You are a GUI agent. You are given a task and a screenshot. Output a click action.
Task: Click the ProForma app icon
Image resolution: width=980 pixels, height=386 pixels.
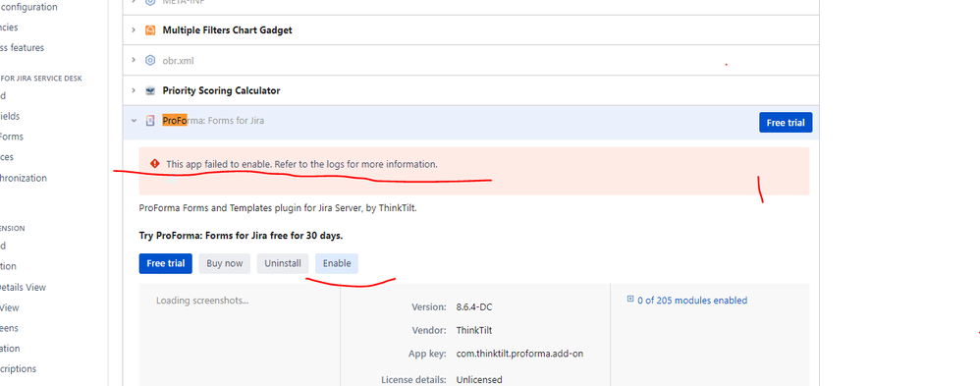pos(150,121)
